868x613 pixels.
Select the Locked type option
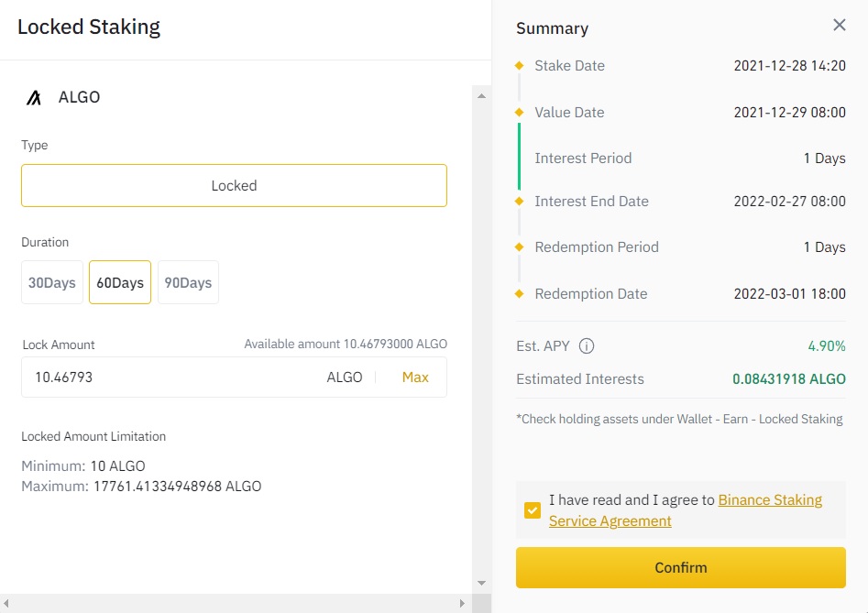234,185
